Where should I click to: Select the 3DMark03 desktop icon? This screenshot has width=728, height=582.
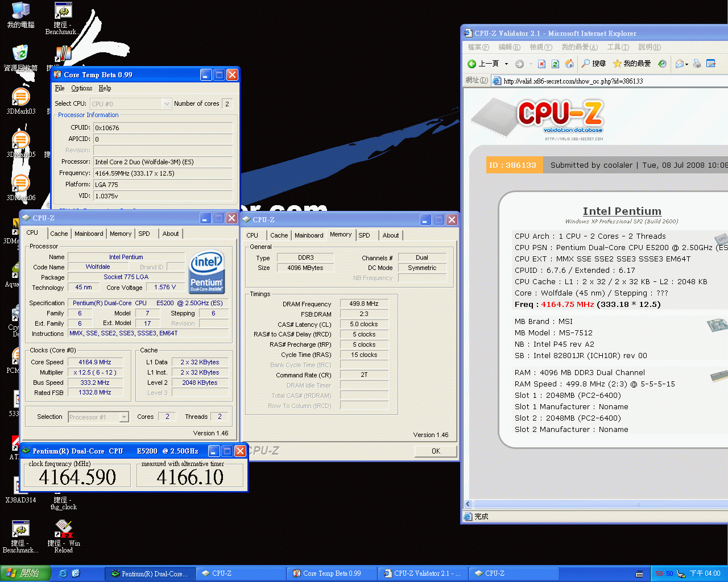[20, 102]
